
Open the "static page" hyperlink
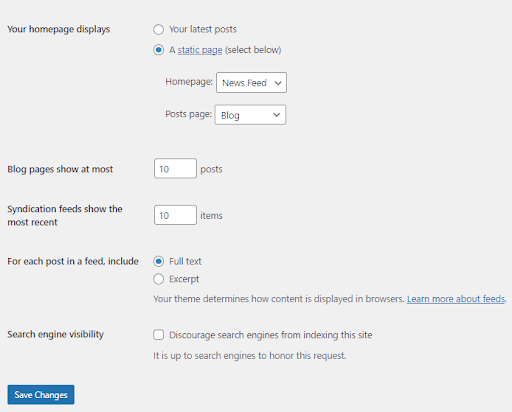pyautogui.click(x=200, y=50)
